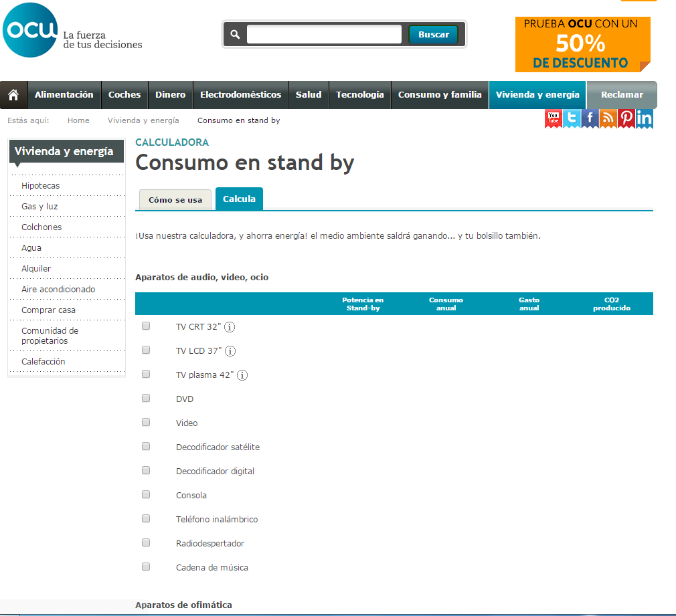676x616 pixels.
Task: Open the Alimentación menu
Action: tap(64, 95)
